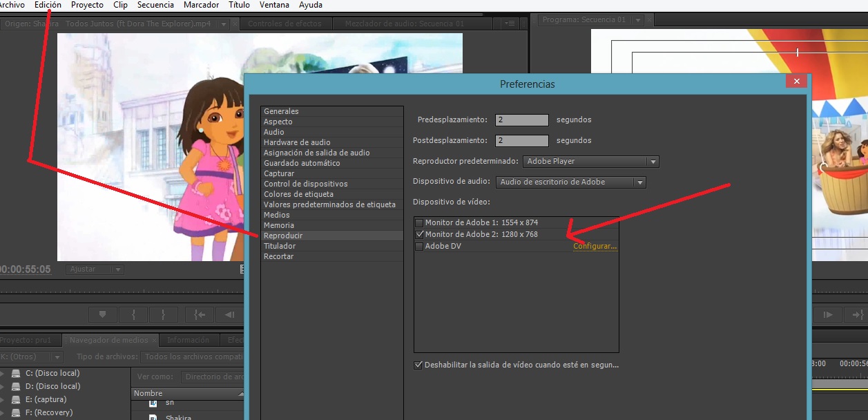Viewport: 868px width, 420px height.
Task: Enable Monitor de Adobe 1 checkbox
Action: click(x=418, y=222)
